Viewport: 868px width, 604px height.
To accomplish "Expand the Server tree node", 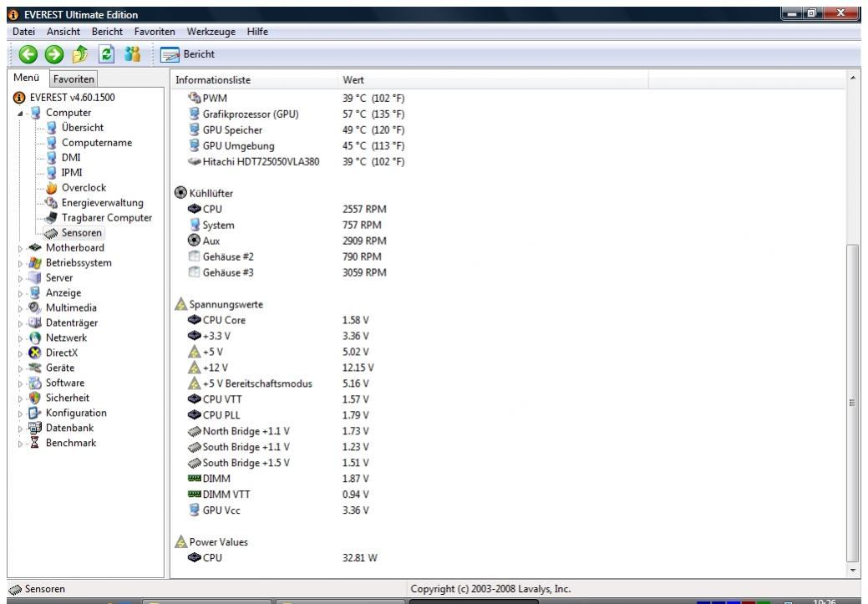I will pyautogui.click(x=20, y=278).
